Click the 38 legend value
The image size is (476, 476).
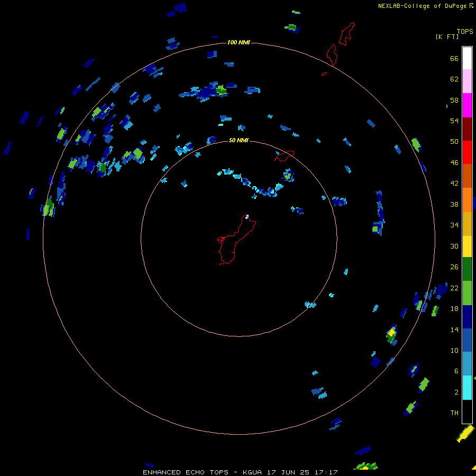pos(454,205)
